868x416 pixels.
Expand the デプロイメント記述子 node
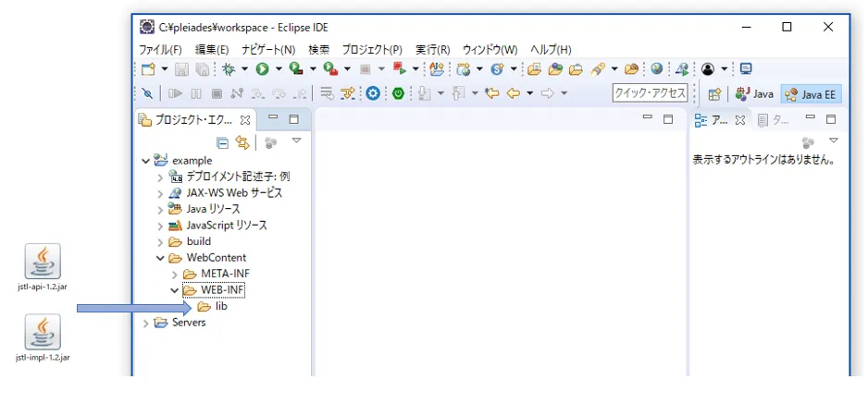pos(160,177)
